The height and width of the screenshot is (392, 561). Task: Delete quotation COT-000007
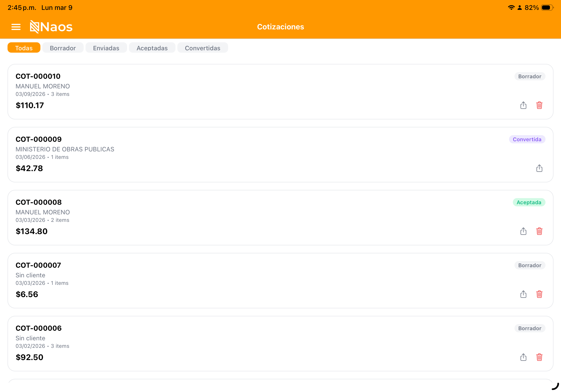pos(539,294)
